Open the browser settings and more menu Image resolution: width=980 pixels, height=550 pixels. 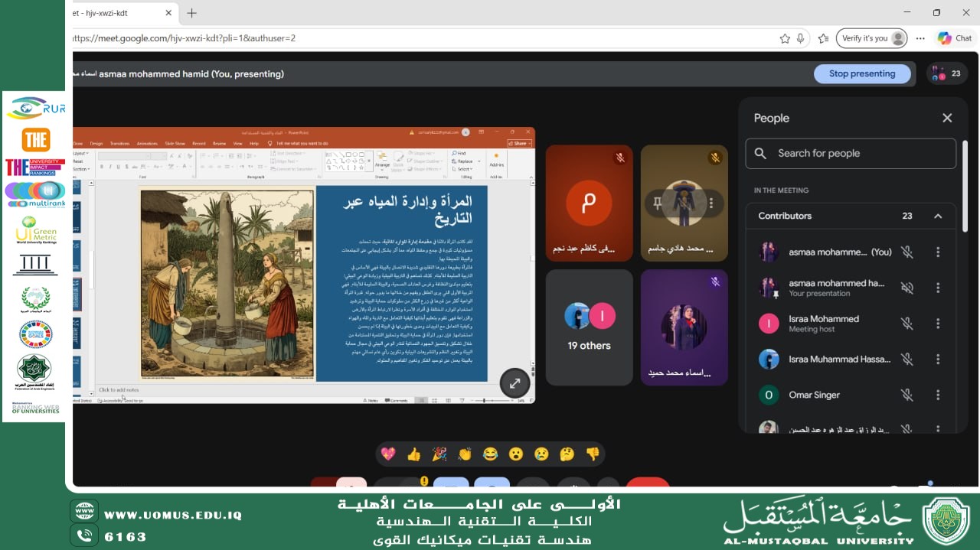point(920,38)
